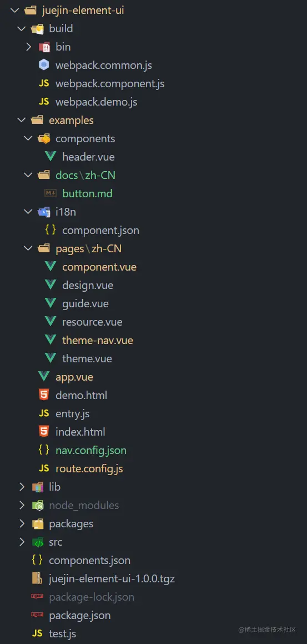Viewport: 307px width, 644px height.
Task: Click the archive icon beside juejin-element-ui-1.0.0.tgz
Action: pyautogui.click(x=37, y=578)
